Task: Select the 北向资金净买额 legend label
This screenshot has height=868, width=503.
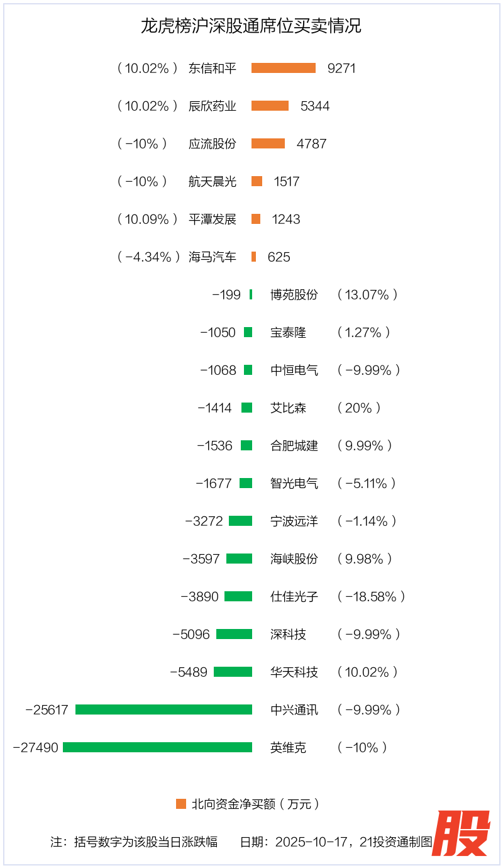Action: tap(255, 804)
